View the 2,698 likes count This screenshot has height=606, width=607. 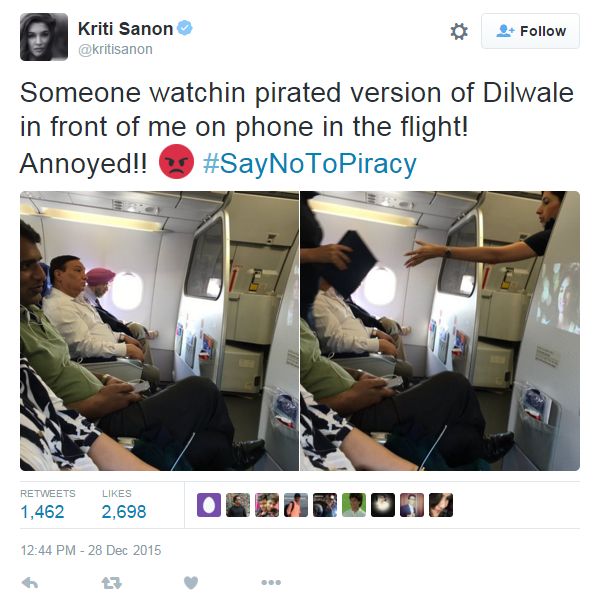124,512
